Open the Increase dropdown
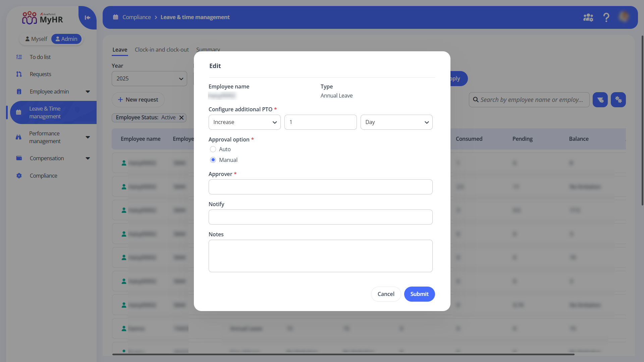The image size is (644, 362). pos(244,122)
